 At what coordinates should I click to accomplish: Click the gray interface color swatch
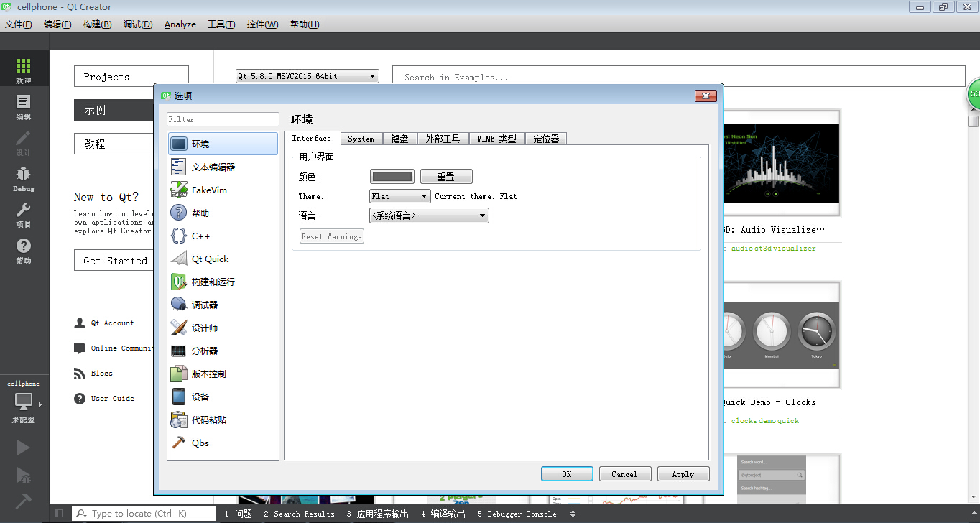pos(392,177)
